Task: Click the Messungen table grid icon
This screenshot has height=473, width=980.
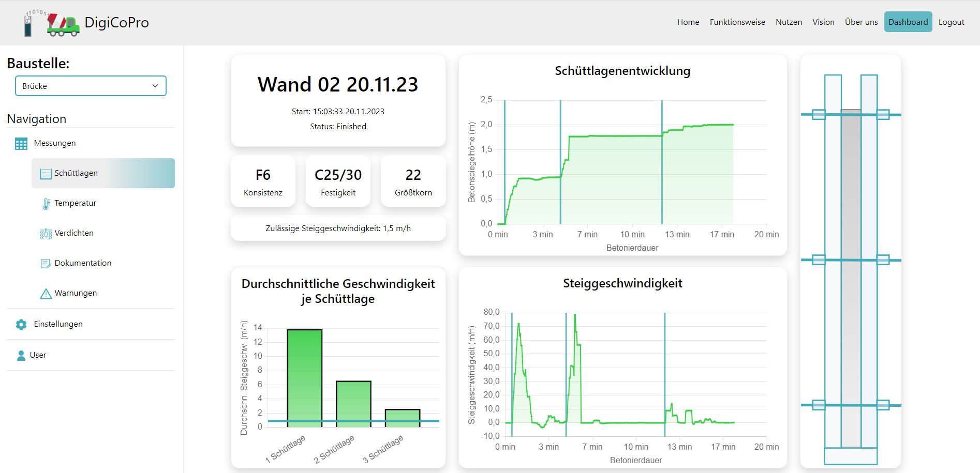Action: coord(21,144)
